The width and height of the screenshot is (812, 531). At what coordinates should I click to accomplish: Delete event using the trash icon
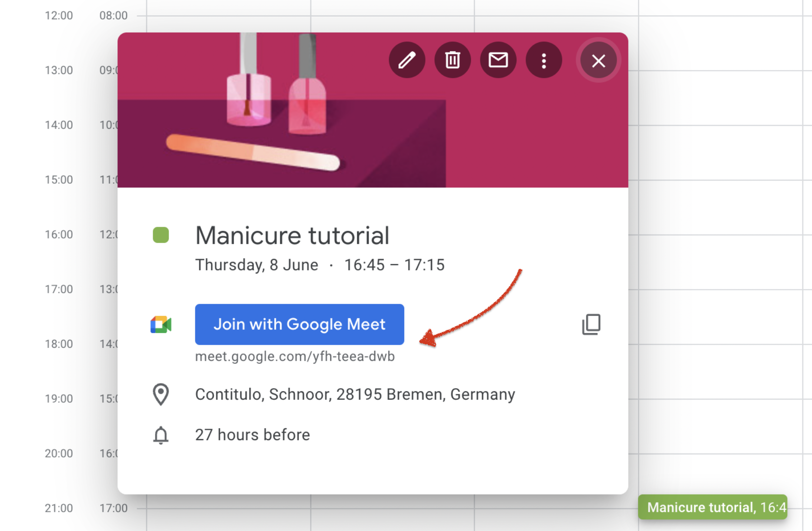pos(453,60)
